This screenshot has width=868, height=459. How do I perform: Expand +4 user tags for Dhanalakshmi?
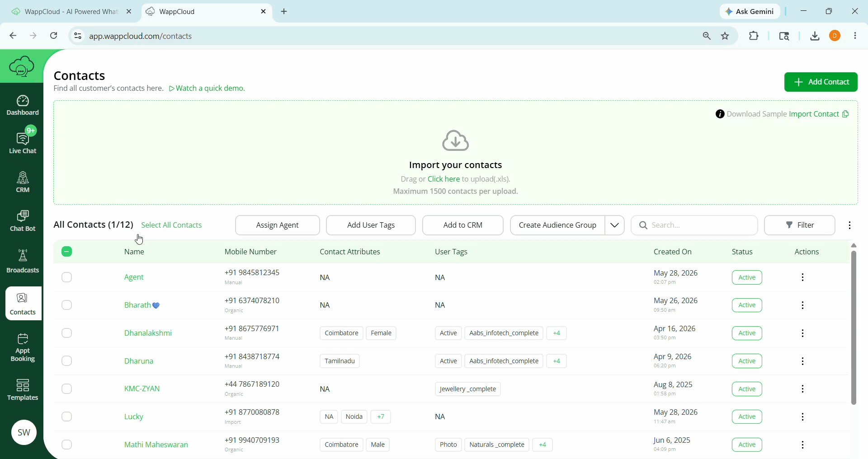[x=557, y=333]
